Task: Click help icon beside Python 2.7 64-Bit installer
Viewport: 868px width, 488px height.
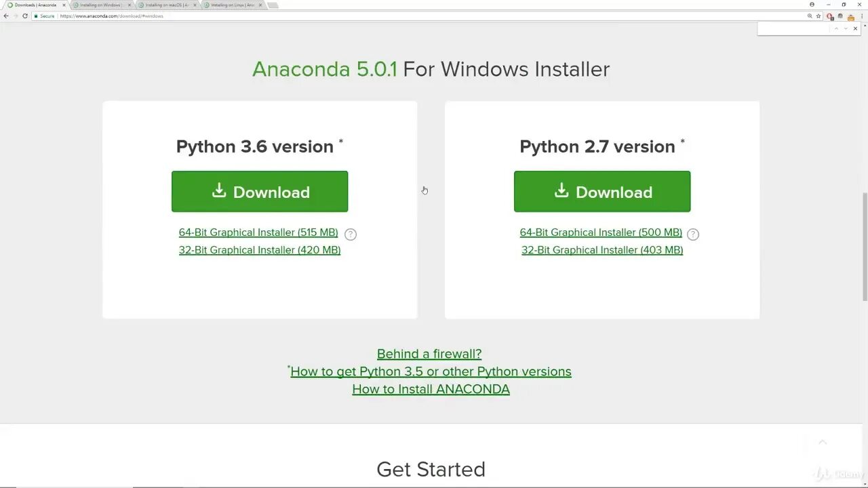Action: coord(692,234)
